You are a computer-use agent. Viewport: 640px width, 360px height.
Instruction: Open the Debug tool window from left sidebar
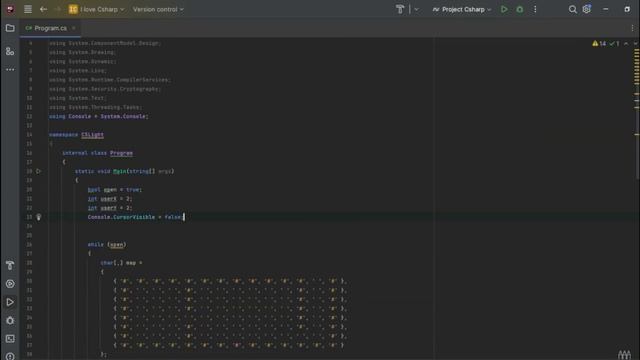pos(10,321)
